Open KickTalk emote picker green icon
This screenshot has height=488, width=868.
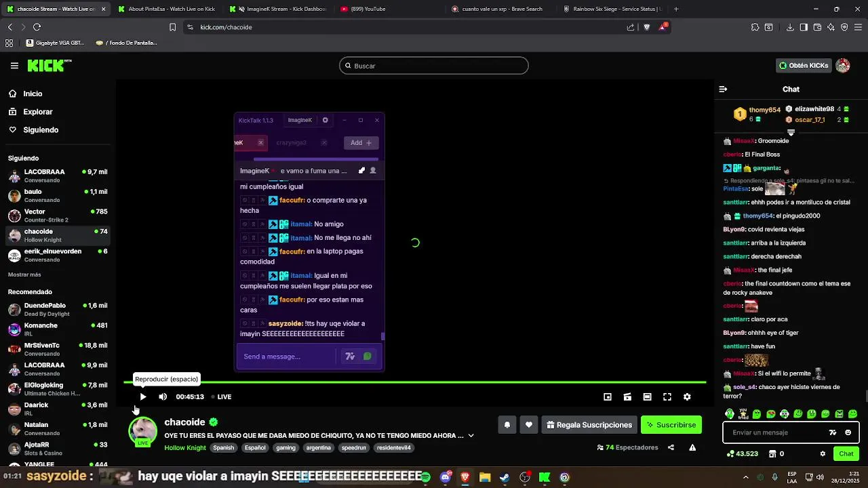click(x=368, y=357)
